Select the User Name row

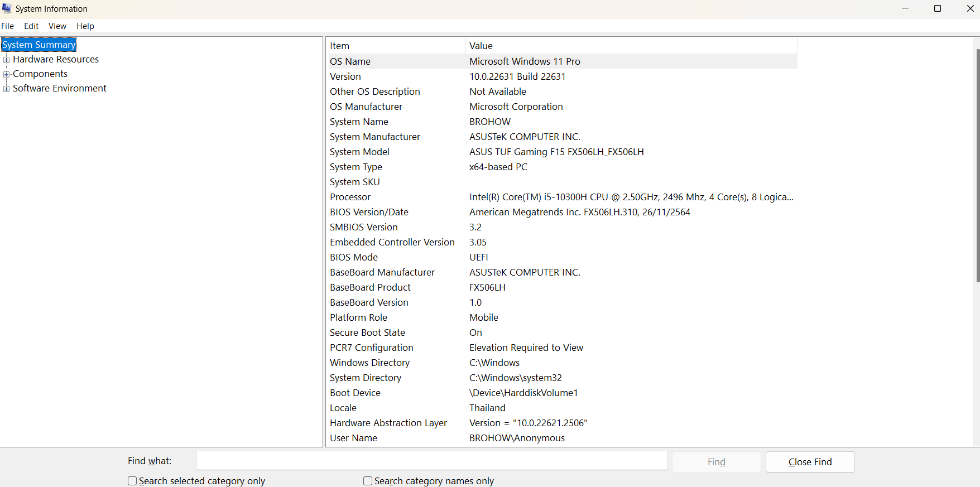click(562, 438)
